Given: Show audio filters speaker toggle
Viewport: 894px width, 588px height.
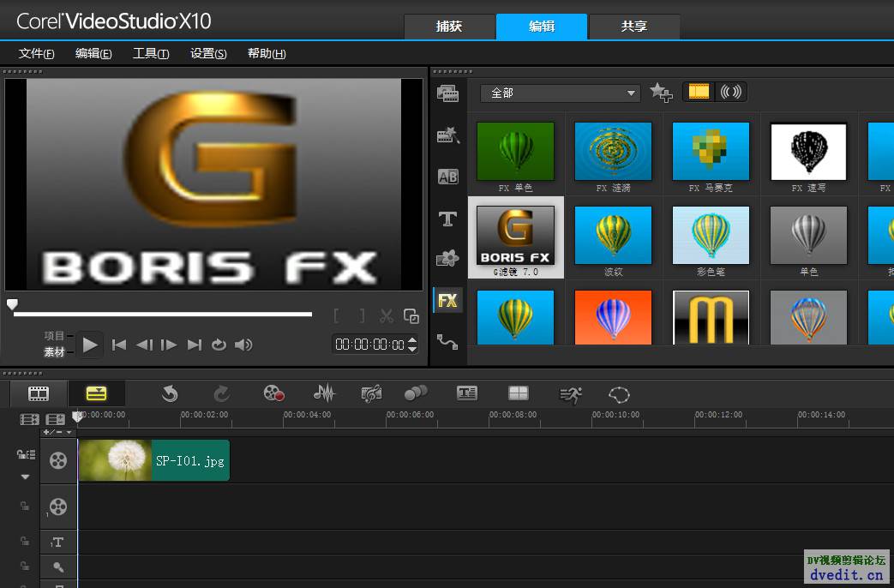Looking at the screenshot, I should pos(730,92).
